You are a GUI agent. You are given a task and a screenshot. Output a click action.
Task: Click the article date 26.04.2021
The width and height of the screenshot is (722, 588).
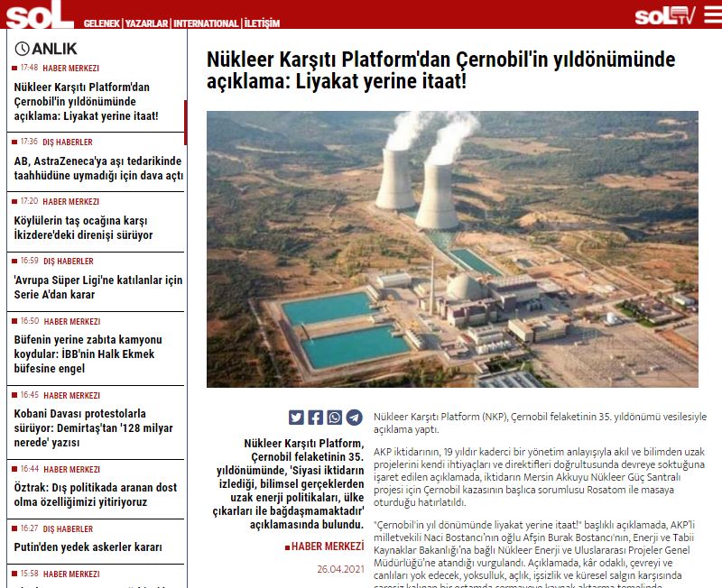pyautogui.click(x=340, y=569)
